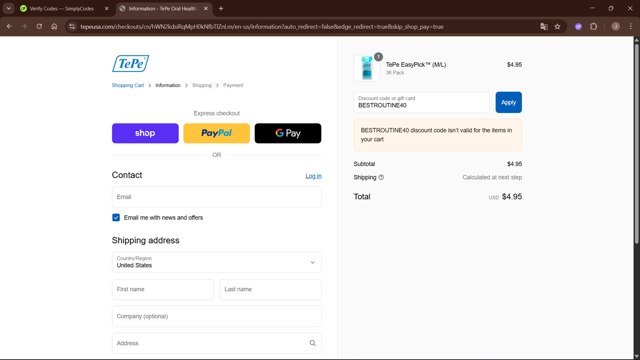Image resolution: width=640 pixels, height=360 pixels.
Task: Apply the discount code
Action: click(x=509, y=102)
